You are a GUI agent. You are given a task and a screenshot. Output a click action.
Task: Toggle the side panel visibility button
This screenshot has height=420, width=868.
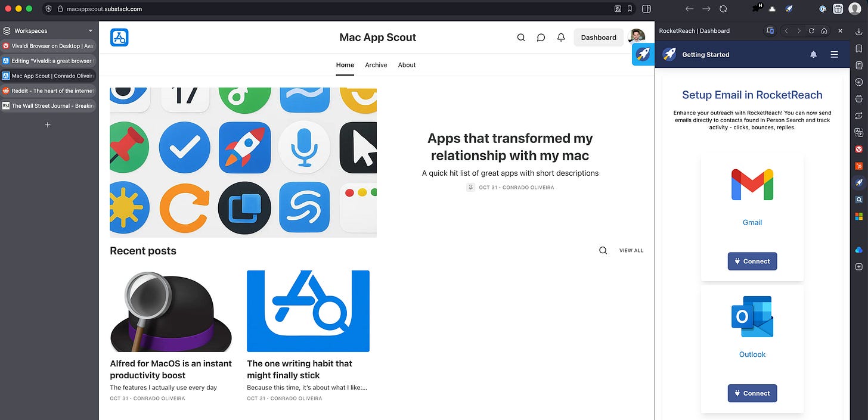647,9
